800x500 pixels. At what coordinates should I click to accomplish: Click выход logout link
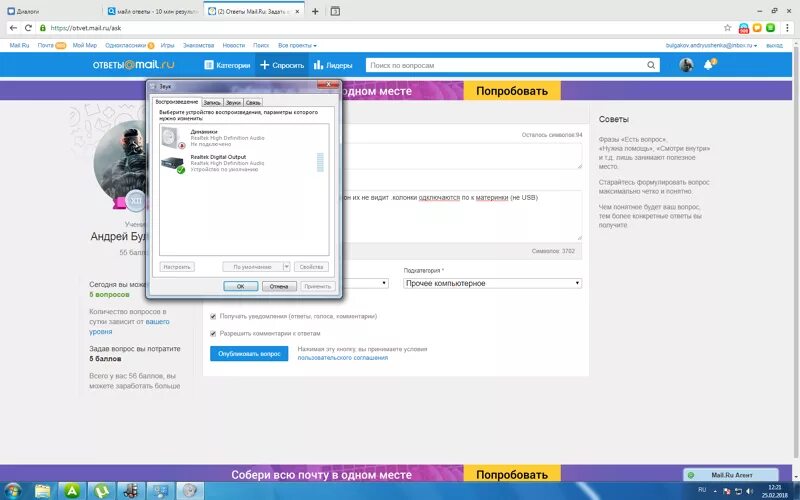[774, 45]
